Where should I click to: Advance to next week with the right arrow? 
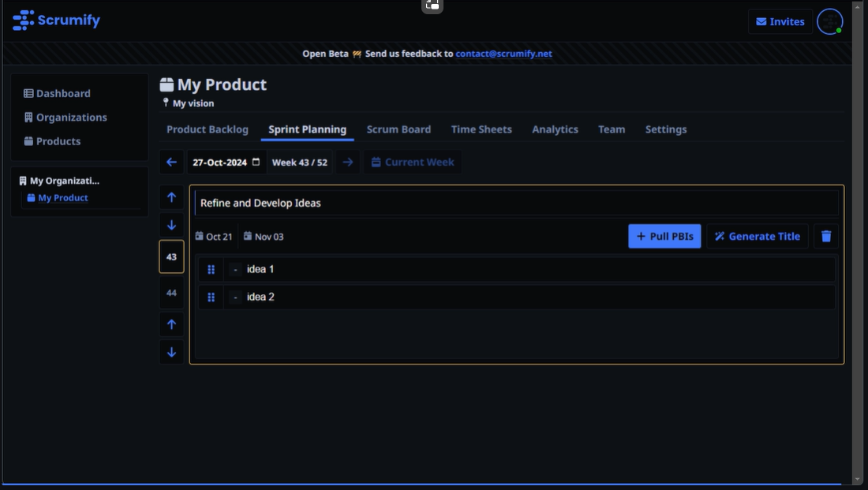(x=347, y=162)
